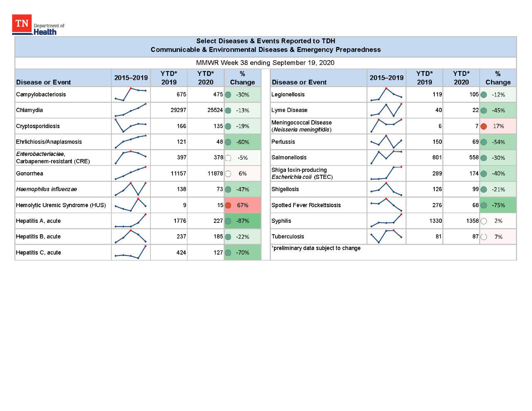Click the white indicator circle for Gonorrhea
The width and height of the screenshot is (532, 411).
coord(228,174)
